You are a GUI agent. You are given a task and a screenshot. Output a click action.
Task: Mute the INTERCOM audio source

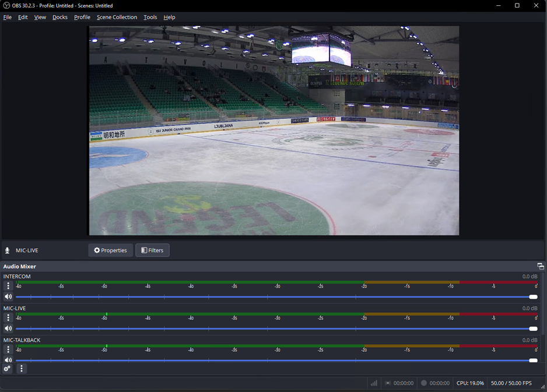[8, 297]
